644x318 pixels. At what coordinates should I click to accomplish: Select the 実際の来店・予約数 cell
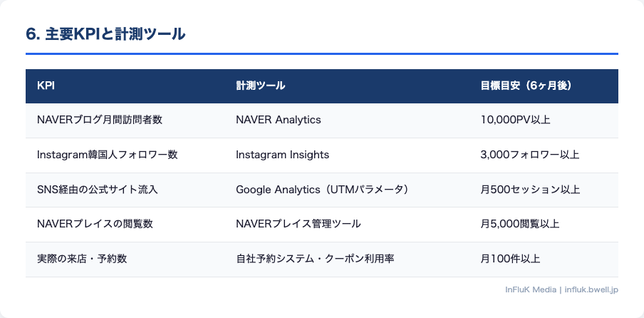(82, 259)
